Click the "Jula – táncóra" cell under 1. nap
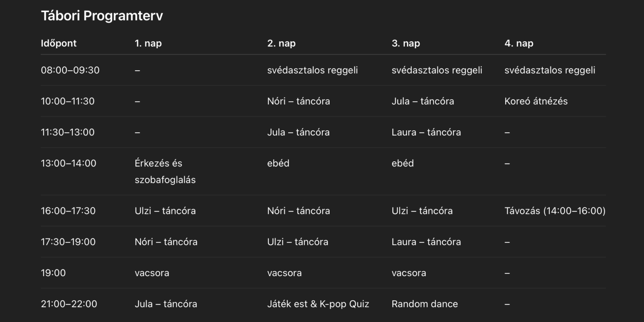644x322 pixels. point(166,304)
